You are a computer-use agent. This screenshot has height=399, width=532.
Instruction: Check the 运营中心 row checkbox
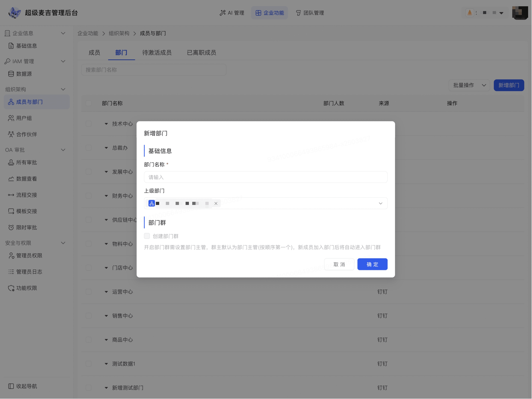[88, 292]
